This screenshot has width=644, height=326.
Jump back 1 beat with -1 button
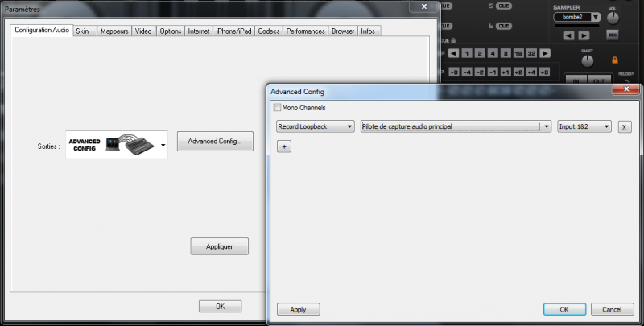click(493, 72)
